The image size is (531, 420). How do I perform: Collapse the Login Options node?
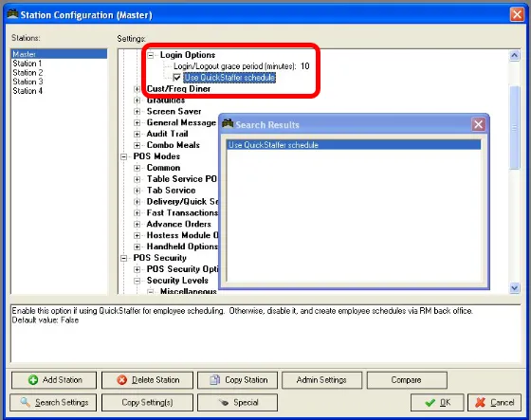pyautogui.click(x=151, y=55)
